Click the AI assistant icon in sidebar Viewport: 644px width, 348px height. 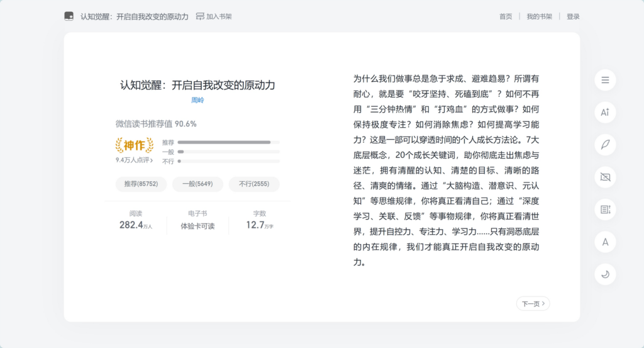(x=605, y=112)
